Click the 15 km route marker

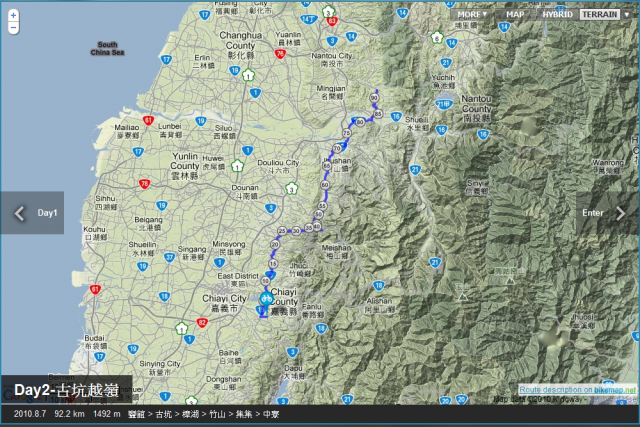coord(273,264)
